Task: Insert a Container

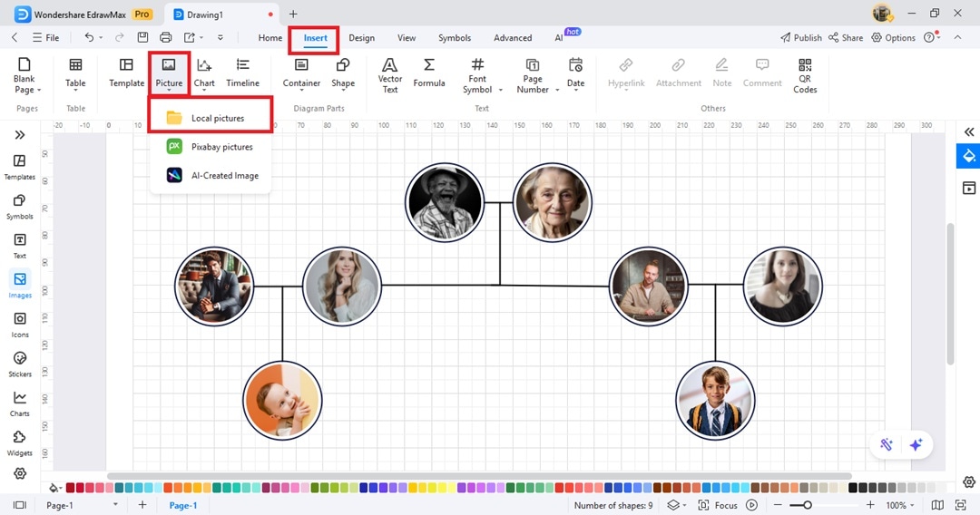Action: click(301, 73)
